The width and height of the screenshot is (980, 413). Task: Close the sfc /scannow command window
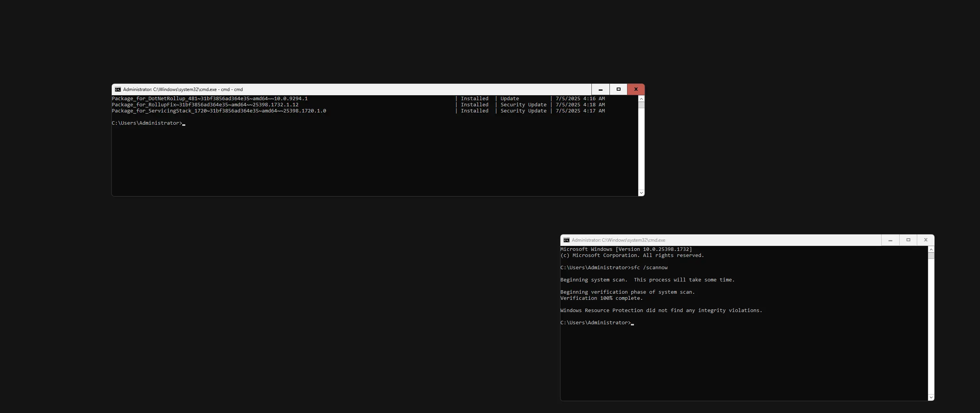(x=926, y=240)
